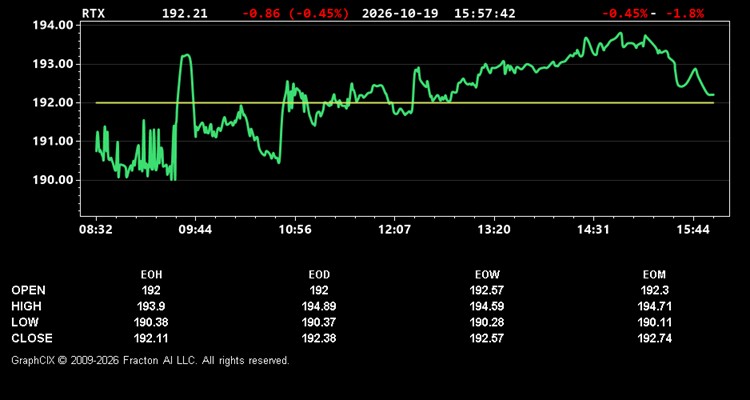Click the 190.00 y-axis label
Screen dimensions: 750x400
pos(53,180)
